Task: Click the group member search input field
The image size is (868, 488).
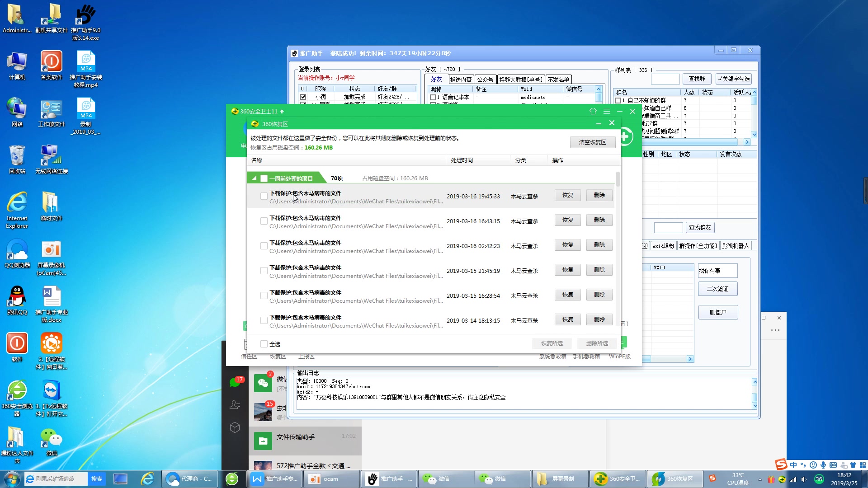Action: tap(669, 227)
